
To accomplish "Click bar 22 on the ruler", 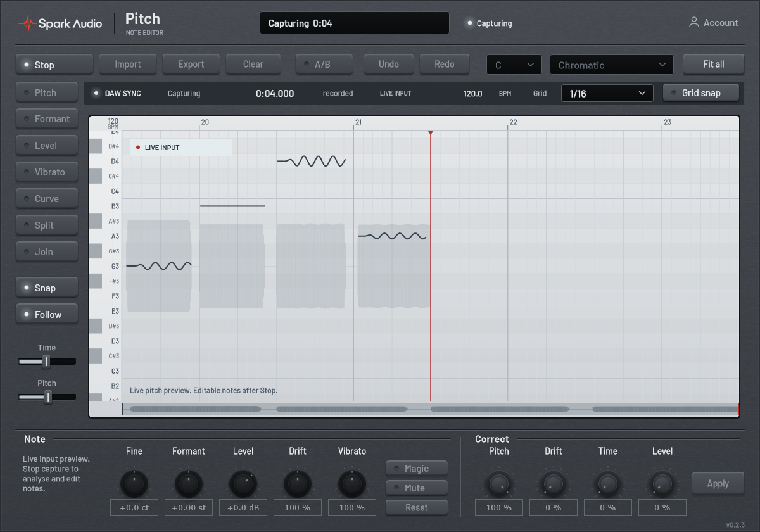I will [513, 122].
